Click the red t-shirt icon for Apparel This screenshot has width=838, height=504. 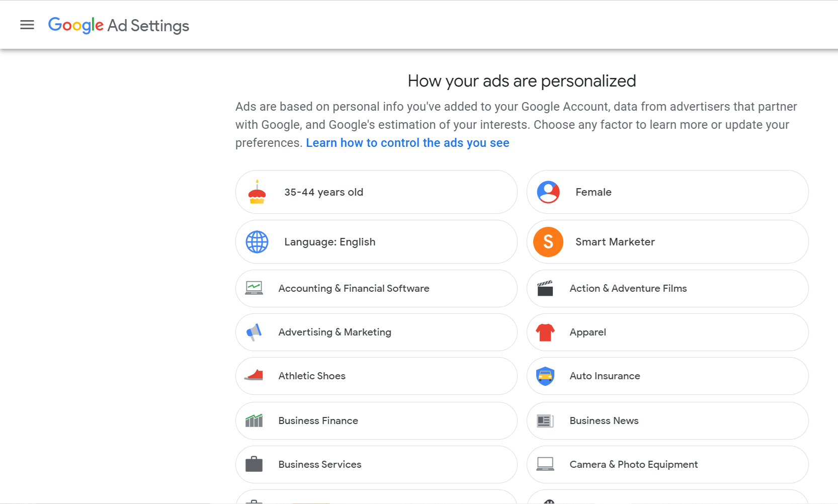tap(545, 332)
